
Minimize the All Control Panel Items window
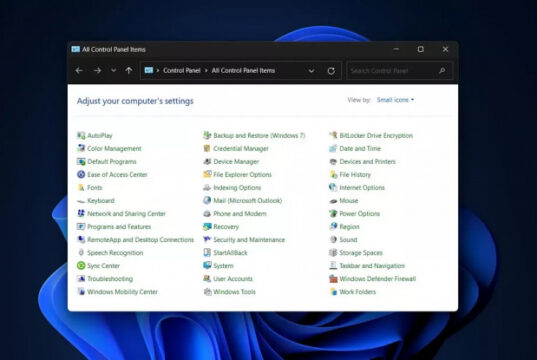pyautogui.click(x=396, y=49)
